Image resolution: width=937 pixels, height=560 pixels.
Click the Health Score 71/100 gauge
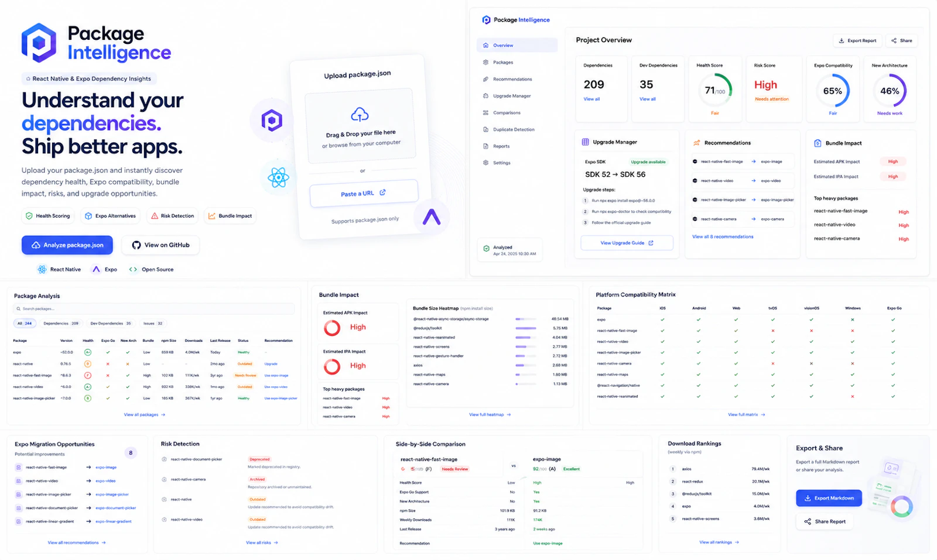[x=715, y=90]
